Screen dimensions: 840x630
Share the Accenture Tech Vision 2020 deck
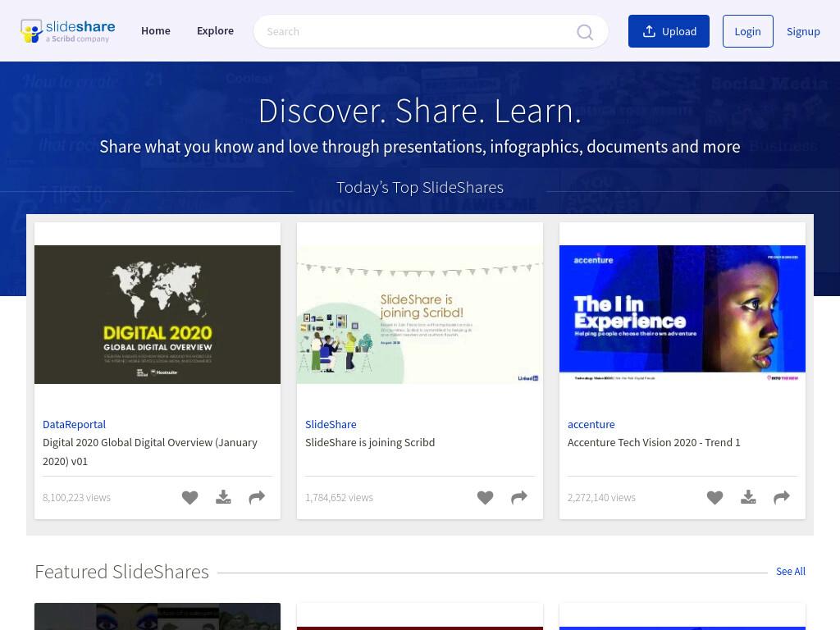(x=782, y=498)
